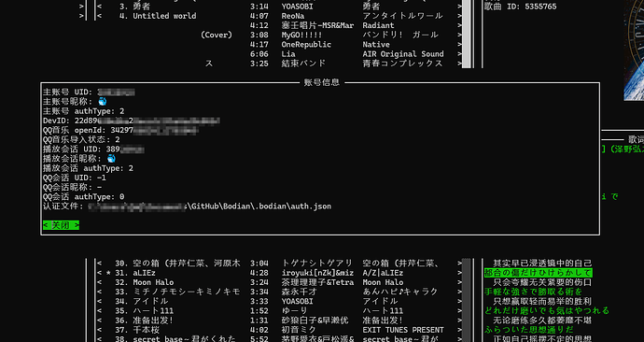644x342 pixels.
Task: Close the 账号信息 dialog with 关闭 button
Action: (x=61, y=225)
